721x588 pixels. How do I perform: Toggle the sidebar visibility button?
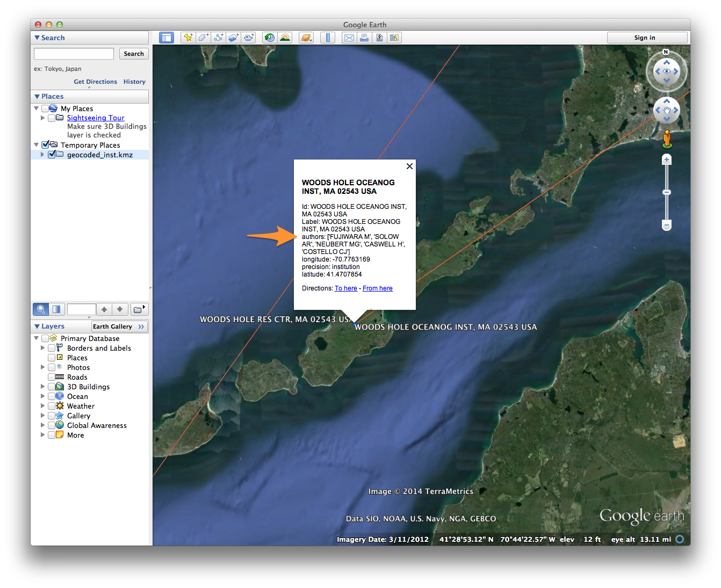coord(167,38)
